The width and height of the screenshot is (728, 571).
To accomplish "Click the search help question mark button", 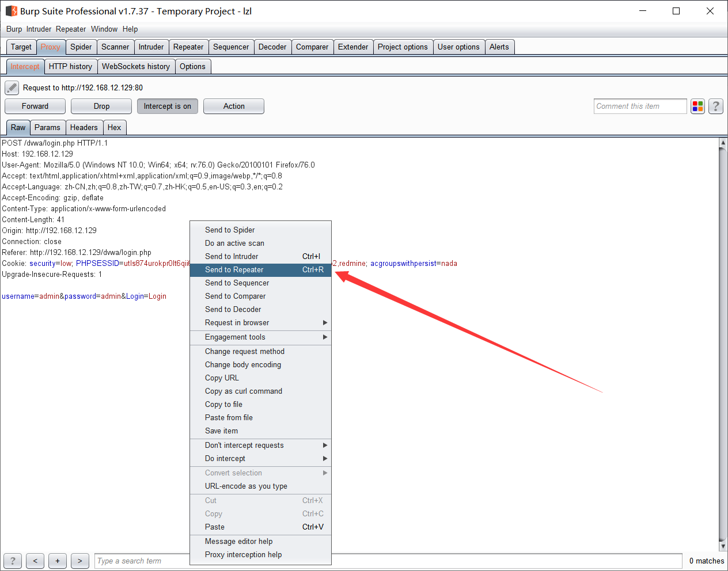I will coord(13,561).
